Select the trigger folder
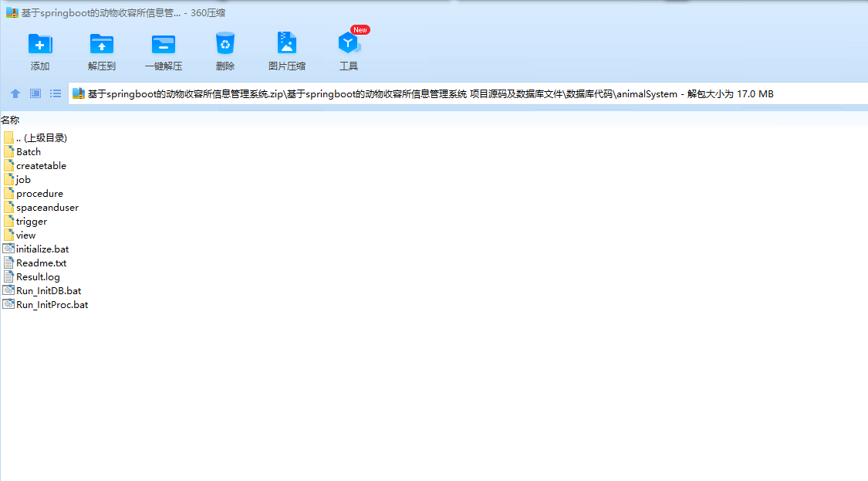Viewport: 868px width, 481px height. (x=25, y=221)
